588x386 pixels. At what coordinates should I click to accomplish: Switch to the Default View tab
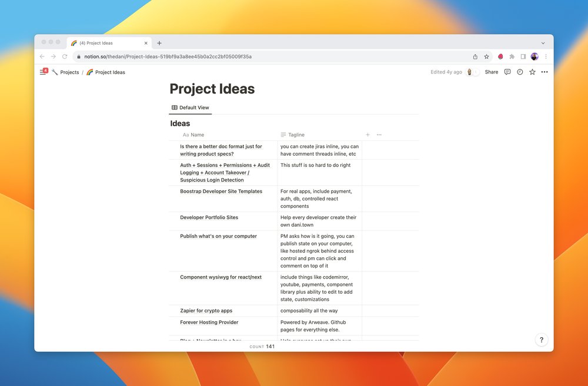point(190,108)
